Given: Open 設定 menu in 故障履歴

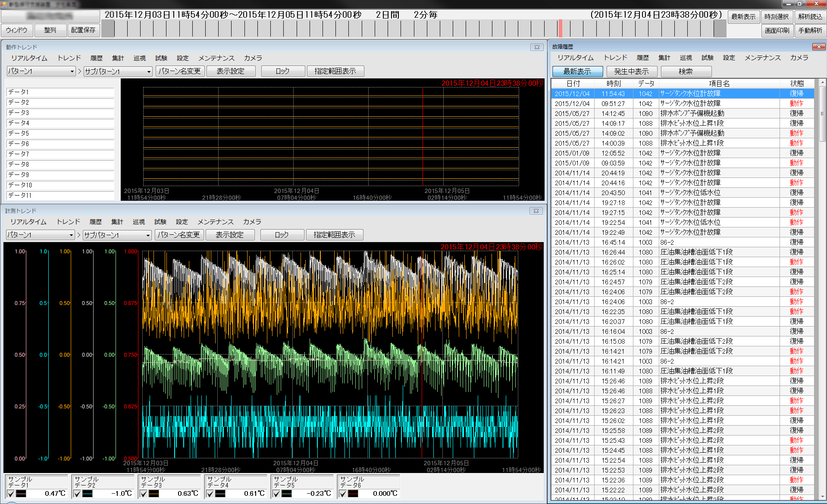Looking at the screenshot, I should 729,58.
